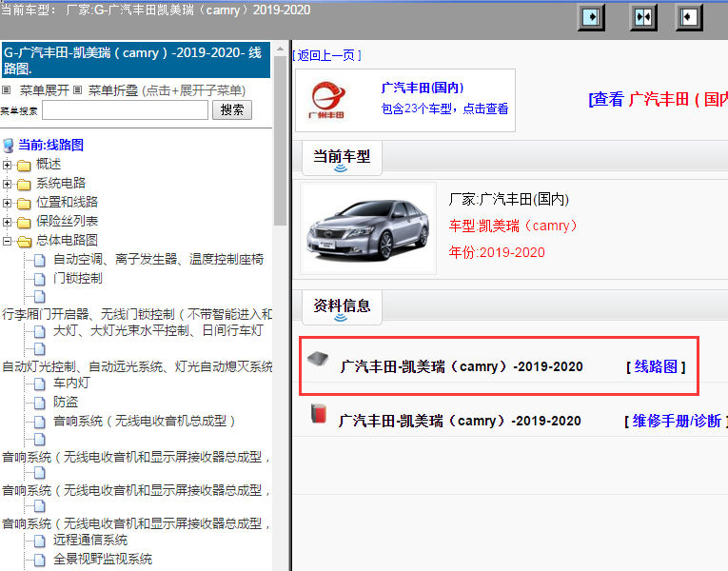Select 远程通信系统 in the tree
The width and height of the screenshot is (728, 571).
pos(90,541)
